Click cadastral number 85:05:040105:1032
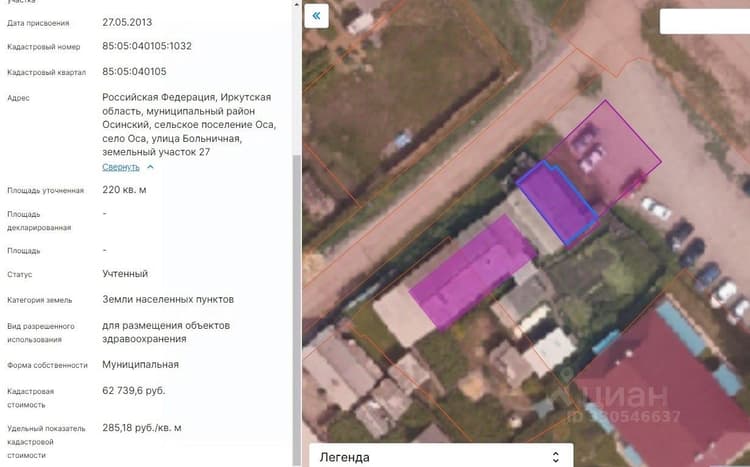750x467 pixels. point(147,46)
